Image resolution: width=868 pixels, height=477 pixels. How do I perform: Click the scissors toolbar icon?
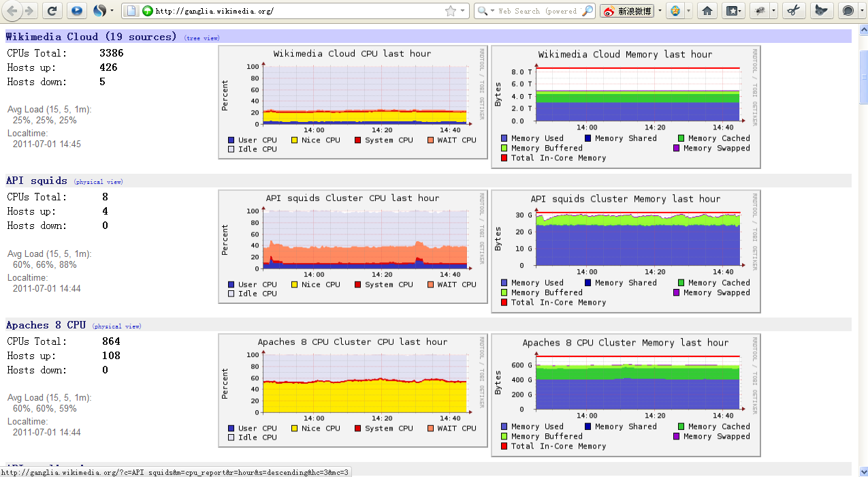792,11
